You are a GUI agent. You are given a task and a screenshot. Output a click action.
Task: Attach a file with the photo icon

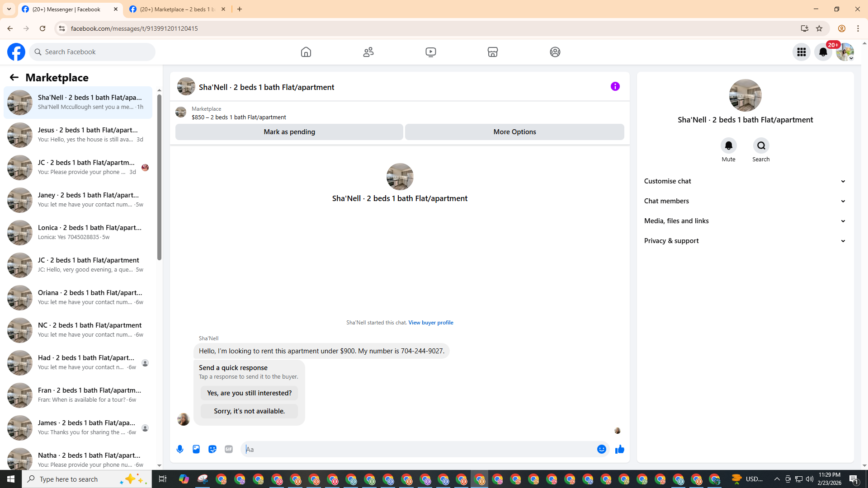(196, 449)
